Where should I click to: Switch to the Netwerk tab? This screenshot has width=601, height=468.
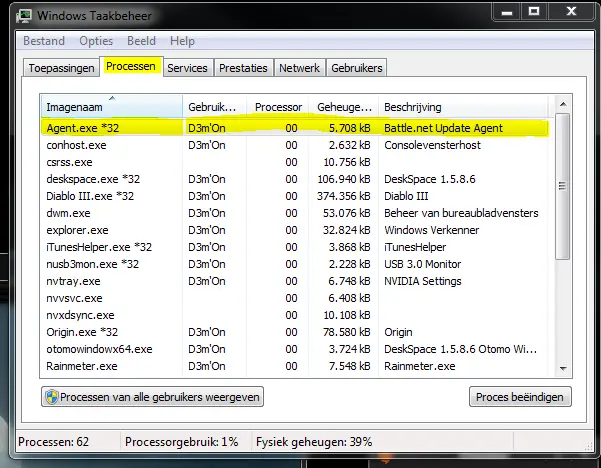pos(300,68)
